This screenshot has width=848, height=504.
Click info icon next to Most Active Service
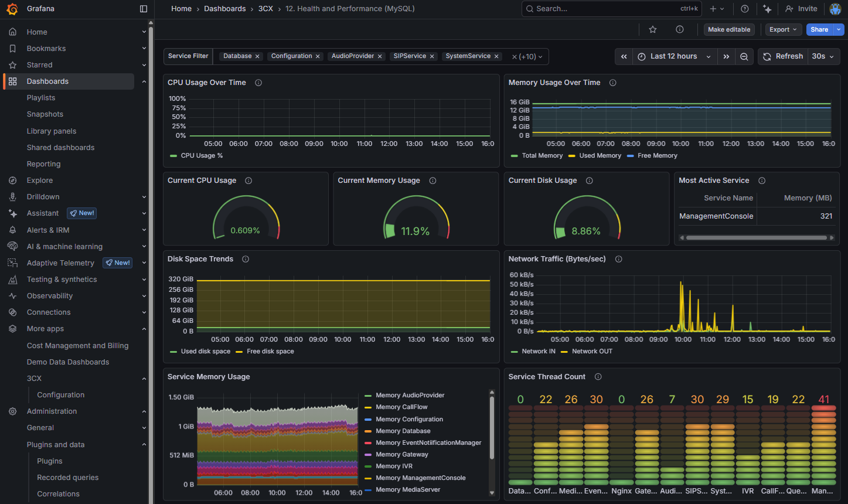point(762,181)
